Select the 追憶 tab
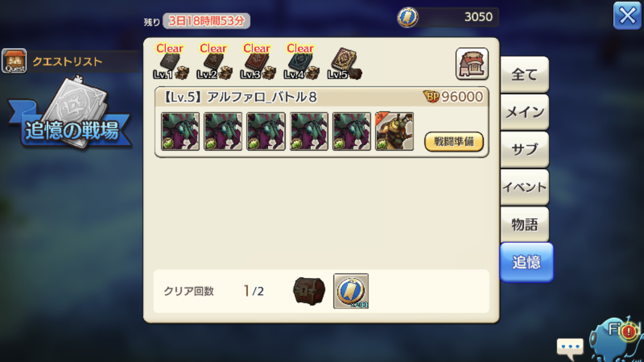The height and width of the screenshot is (362, 644). 526,262
